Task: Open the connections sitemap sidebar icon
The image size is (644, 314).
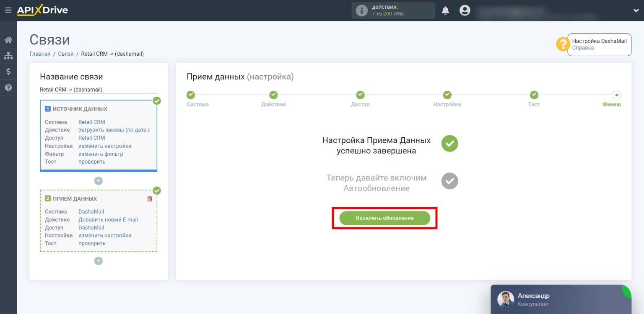Action: pos(8,56)
